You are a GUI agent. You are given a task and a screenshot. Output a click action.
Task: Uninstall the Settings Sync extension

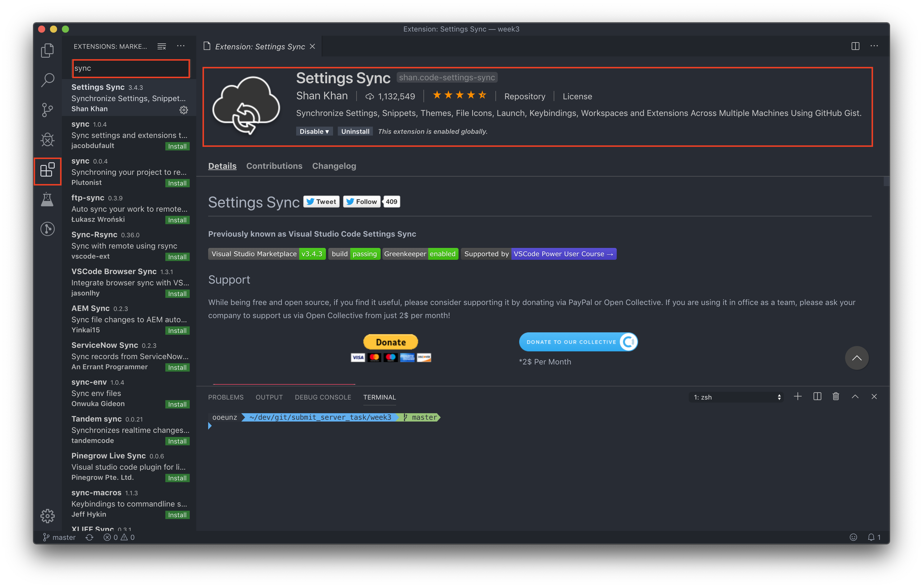coord(355,131)
